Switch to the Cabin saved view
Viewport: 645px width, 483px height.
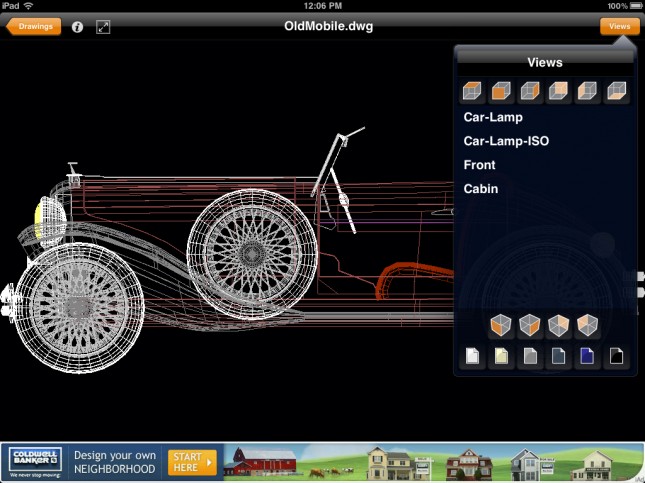(x=481, y=188)
